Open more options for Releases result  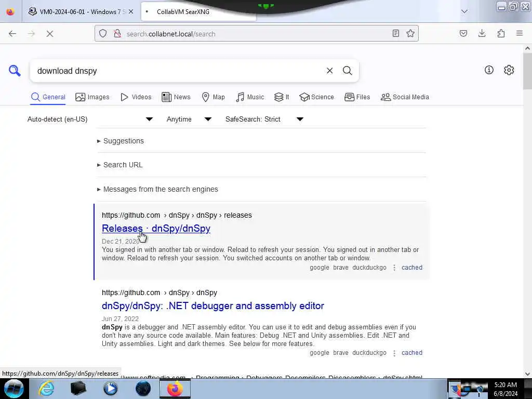coord(394,268)
